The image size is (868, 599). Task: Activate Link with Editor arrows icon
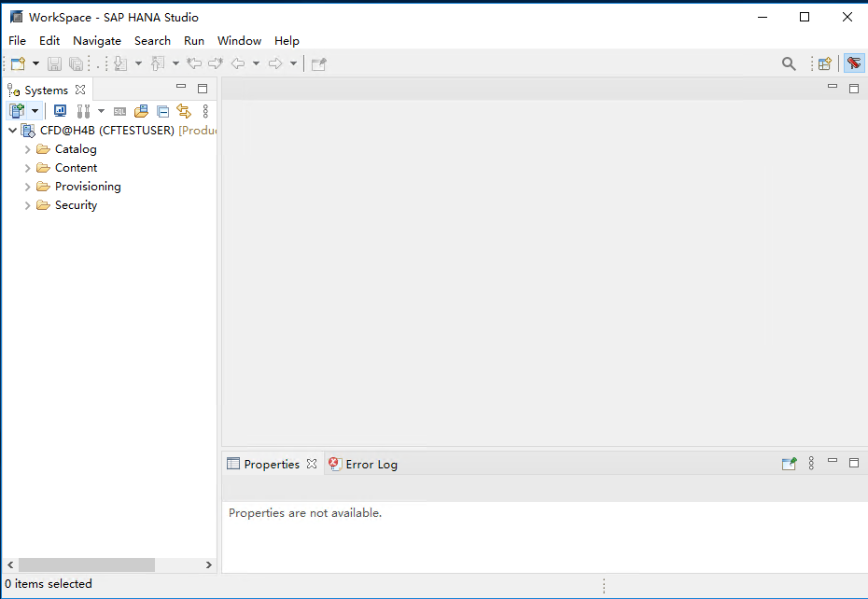coord(183,110)
